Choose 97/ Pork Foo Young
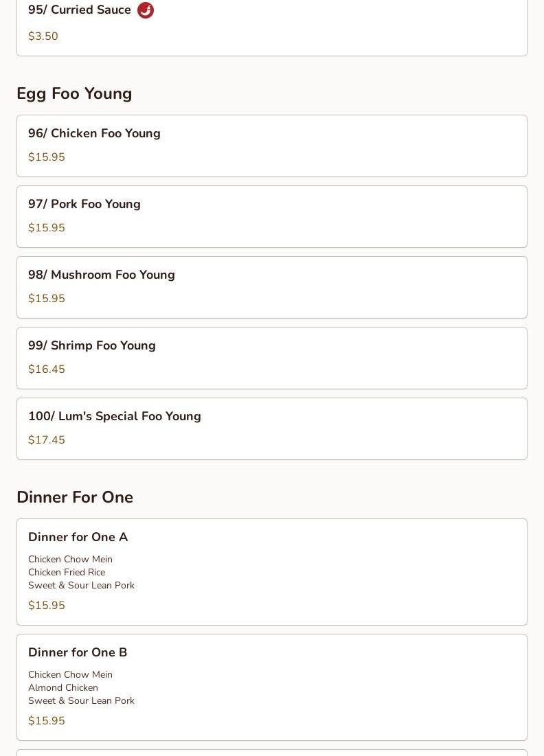This screenshot has width=544, height=756. click(x=84, y=205)
